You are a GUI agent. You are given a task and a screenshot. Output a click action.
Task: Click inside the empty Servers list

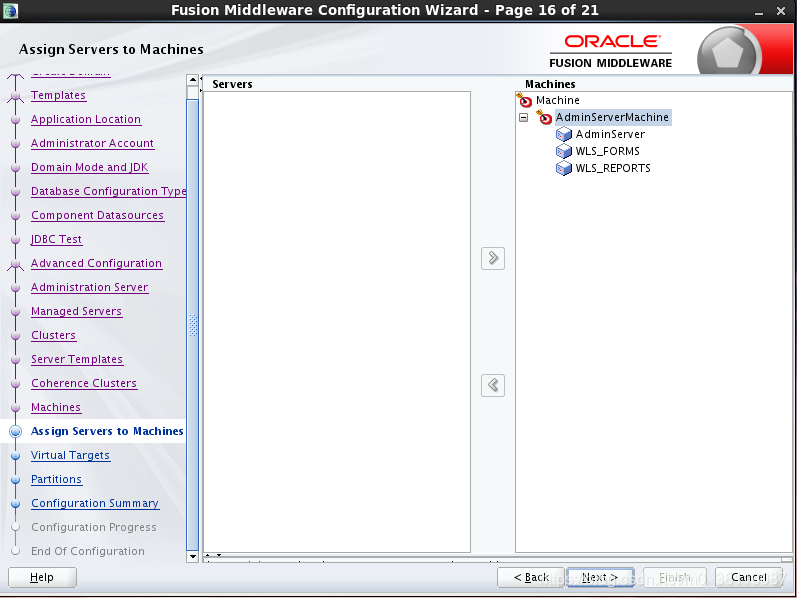[x=336, y=322]
